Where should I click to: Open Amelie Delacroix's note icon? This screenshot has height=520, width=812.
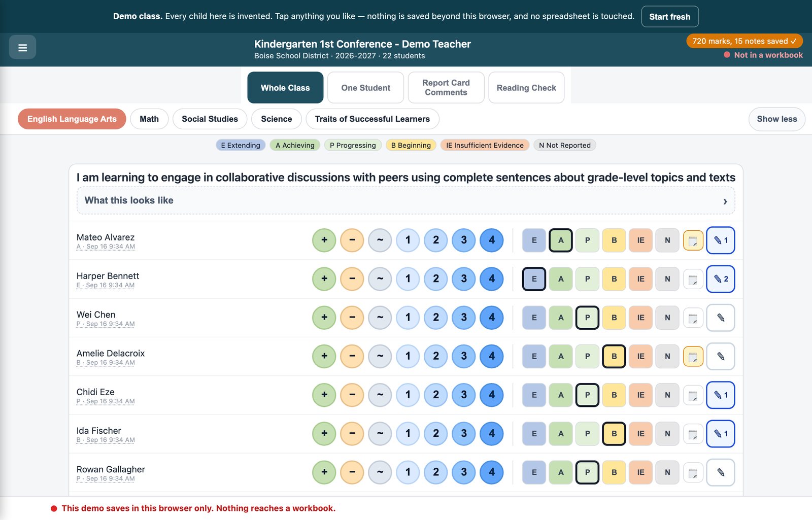click(693, 356)
